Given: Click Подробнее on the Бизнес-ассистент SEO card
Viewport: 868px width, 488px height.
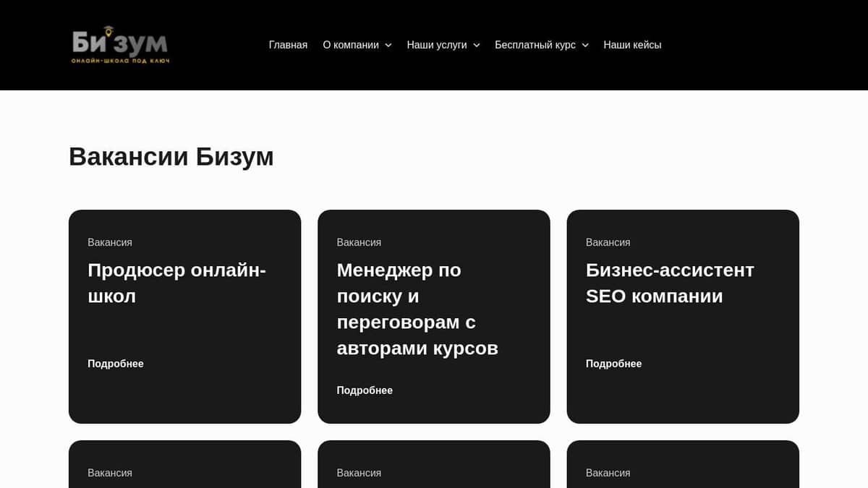Looking at the screenshot, I should point(613,364).
